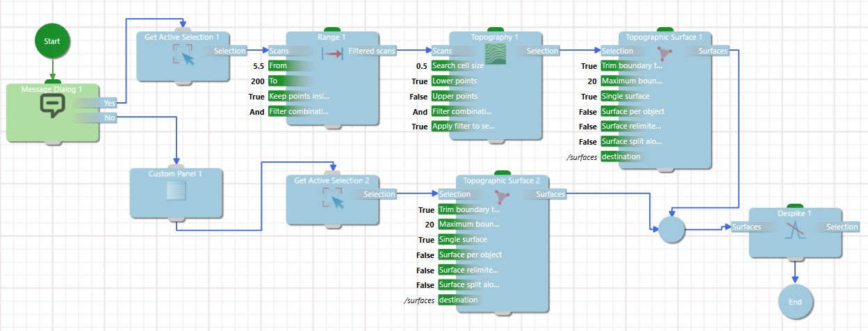The width and height of the screenshot is (868, 331).
Task: Select the Search cell size parameter
Action: coord(459,66)
